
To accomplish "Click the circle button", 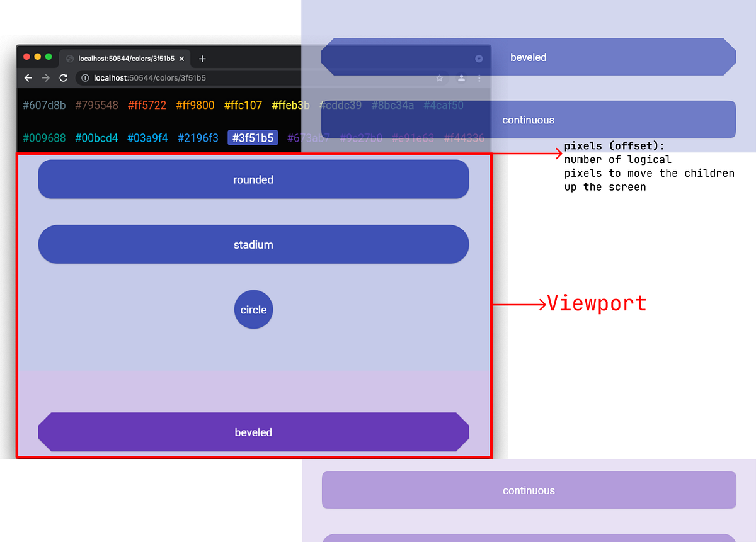I will pyautogui.click(x=253, y=309).
